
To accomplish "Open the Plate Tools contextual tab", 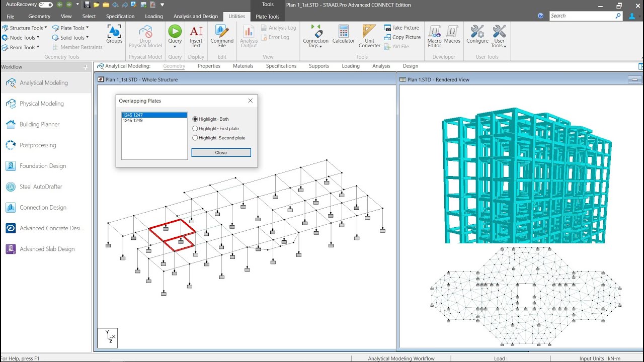I will pyautogui.click(x=268, y=17).
